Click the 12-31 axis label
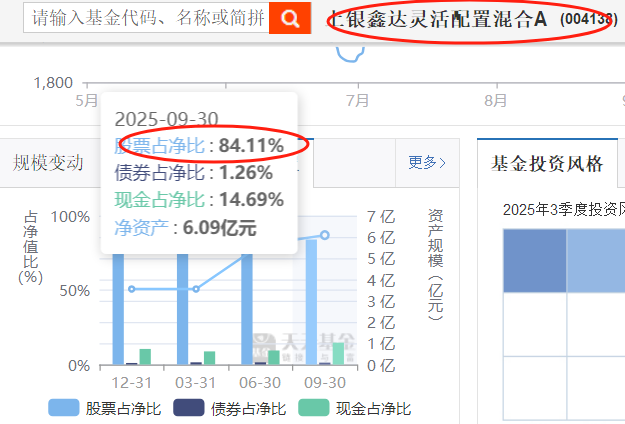 point(132,383)
